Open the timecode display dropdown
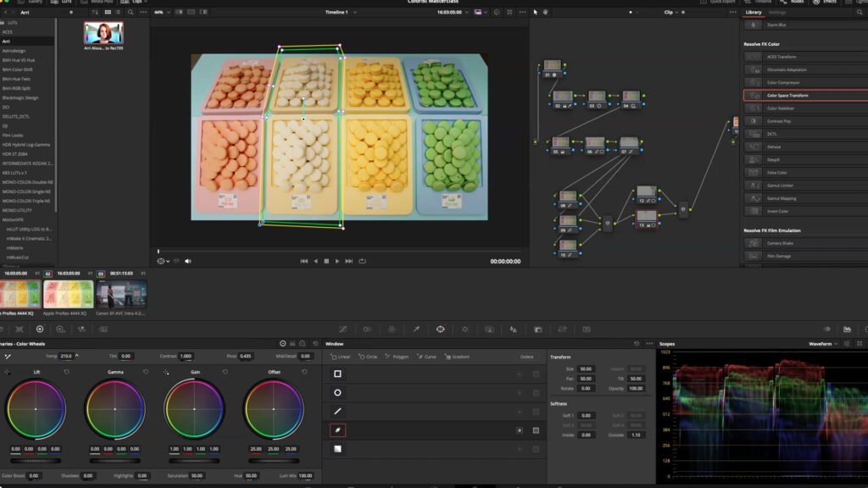The width and height of the screenshot is (868, 488). [x=453, y=12]
